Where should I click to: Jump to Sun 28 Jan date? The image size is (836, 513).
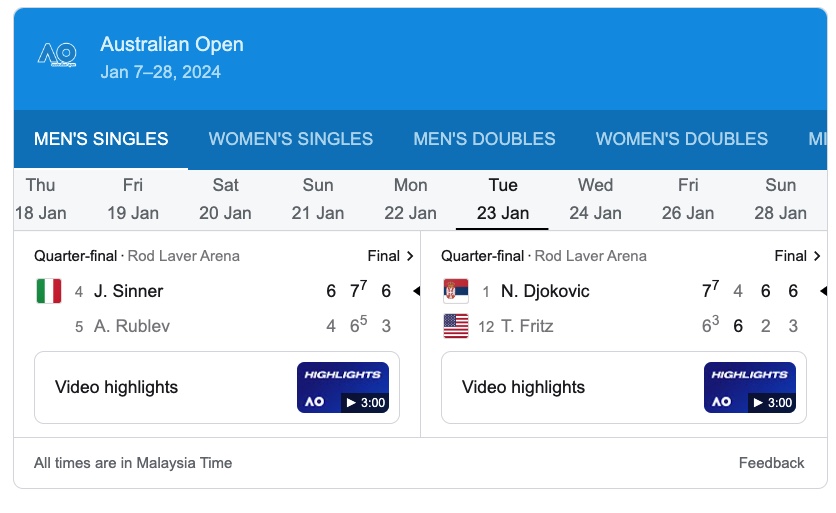[781, 199]
